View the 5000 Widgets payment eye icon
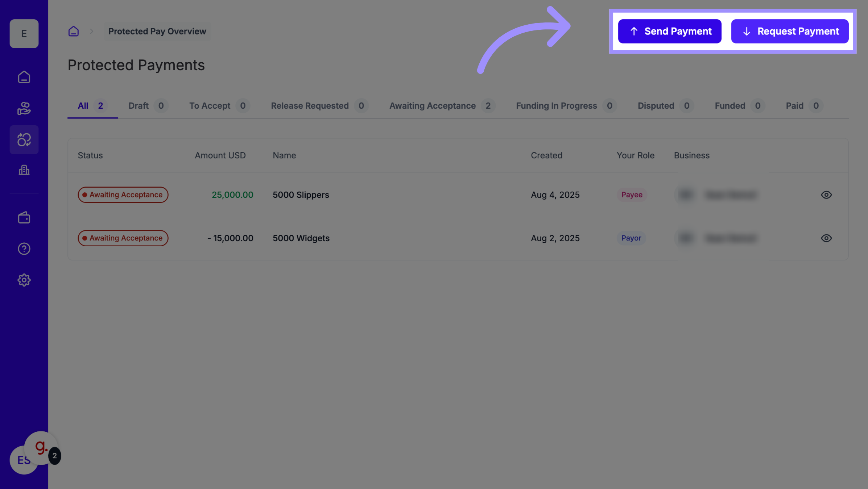This screenshot has width=868, height=489. tap(826, 238)
